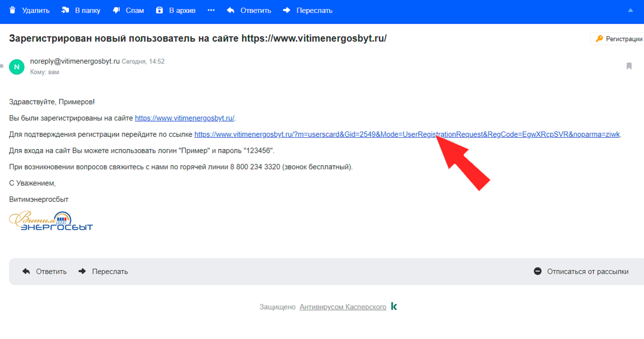
Task: Mark message as Спам
Action: [135, 11]
